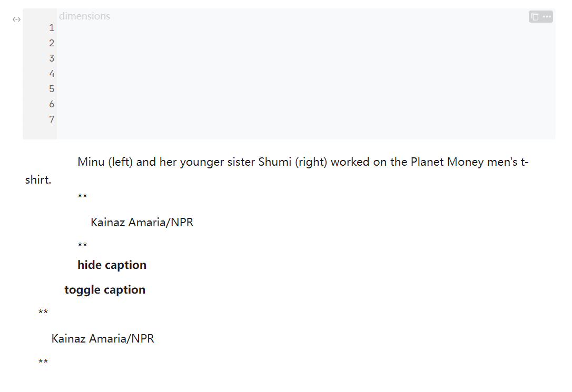Click the code block icon in left margin
The image size is (572, 392).
point(16,19)
